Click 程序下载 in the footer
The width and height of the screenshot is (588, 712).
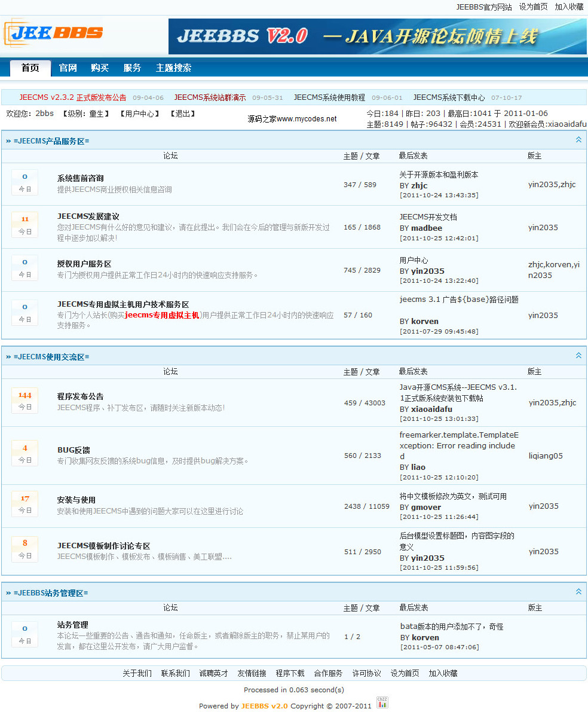pyautogui.click(x=290, y=673)
